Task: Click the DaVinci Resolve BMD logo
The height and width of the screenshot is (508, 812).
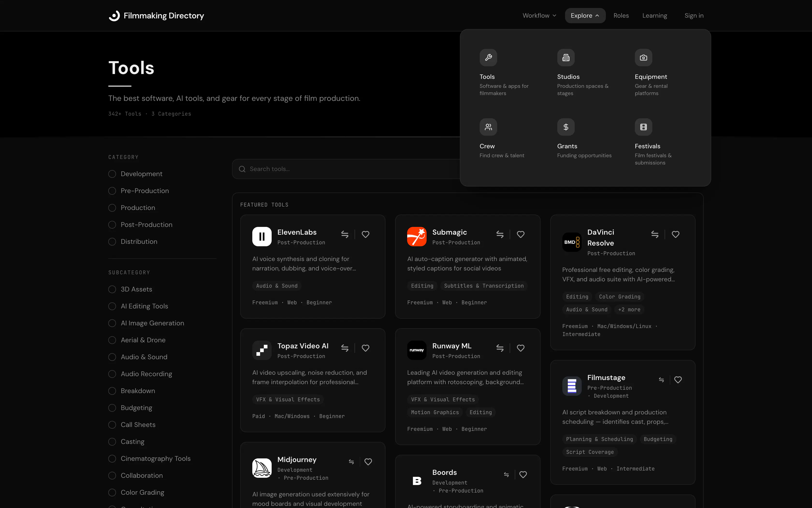Action: pos(572,242)
